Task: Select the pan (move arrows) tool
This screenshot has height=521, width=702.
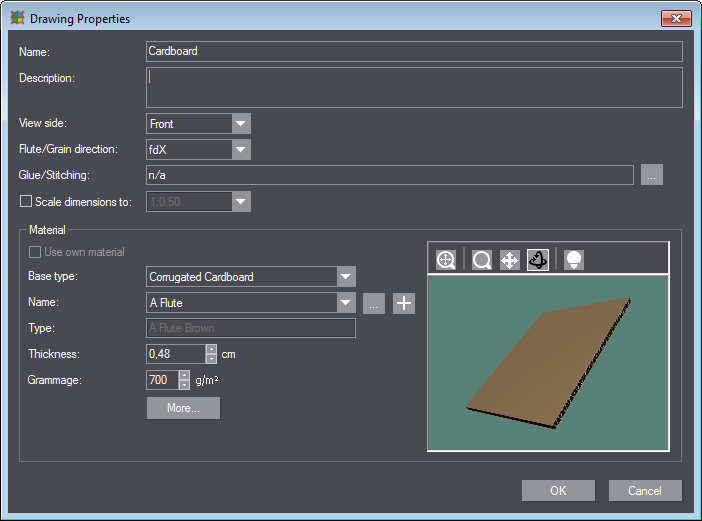Action: (509, 260)
